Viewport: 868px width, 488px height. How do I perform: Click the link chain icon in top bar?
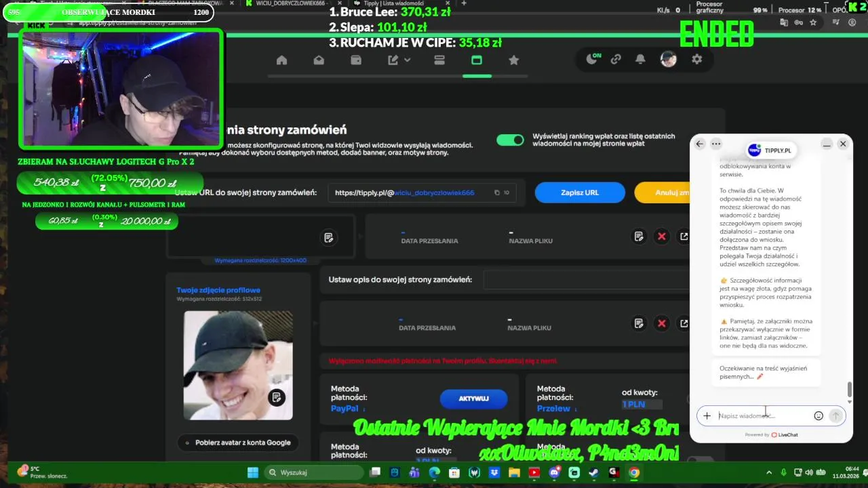[616, 60]
